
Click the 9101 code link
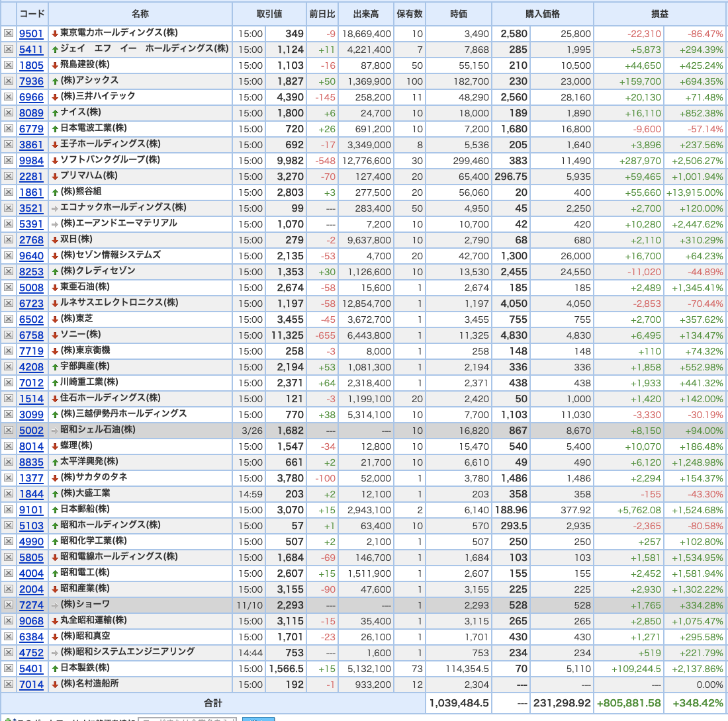(x=31, y=510)
